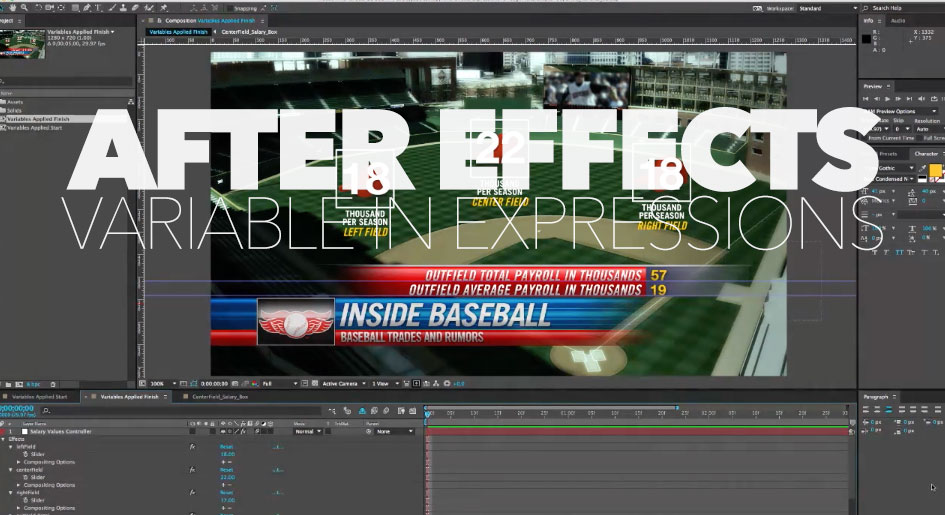The image size is (945, 515).
Task: Select the Puppet Pin tool
Action: tap(163, 8)
